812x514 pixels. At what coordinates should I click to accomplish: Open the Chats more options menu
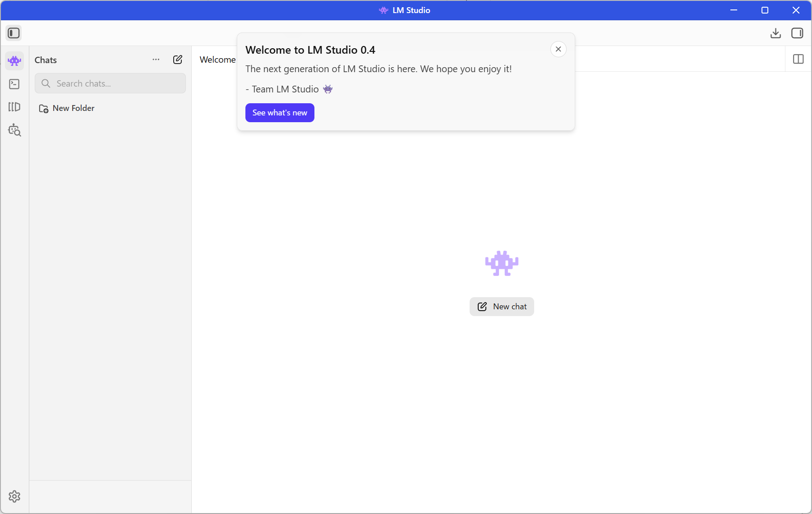pyautogui.click(x=156, y=60)
